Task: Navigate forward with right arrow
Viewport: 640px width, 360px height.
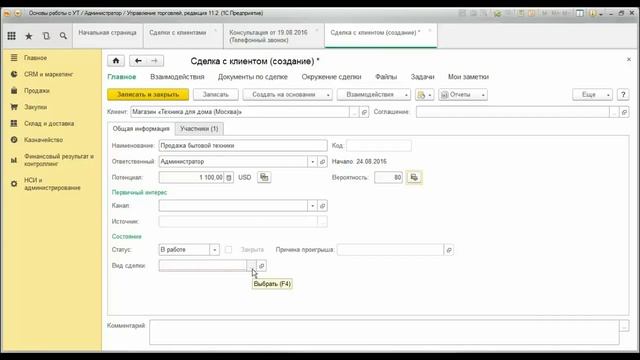Action: [x=155, y=61]
